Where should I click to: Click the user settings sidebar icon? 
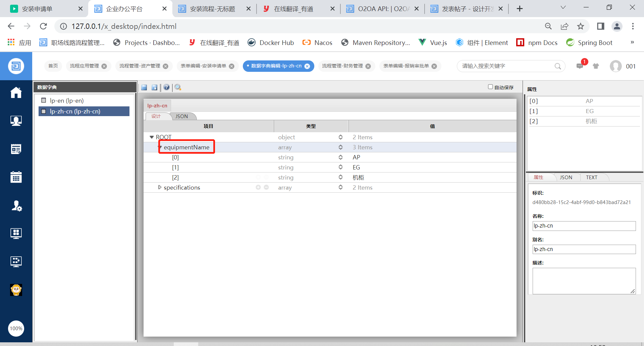coord(16,205)
